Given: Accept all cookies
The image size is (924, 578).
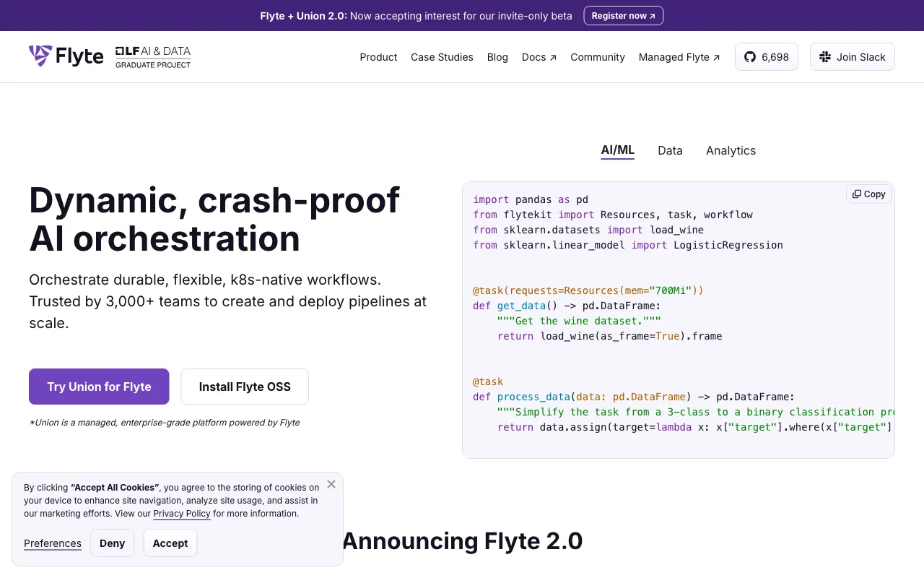Looking at the screenshot, I should pos(170,543).
